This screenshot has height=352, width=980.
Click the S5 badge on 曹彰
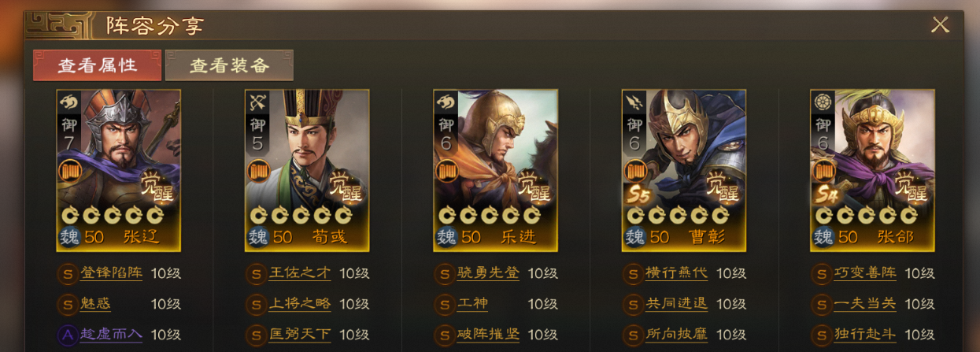636,195
